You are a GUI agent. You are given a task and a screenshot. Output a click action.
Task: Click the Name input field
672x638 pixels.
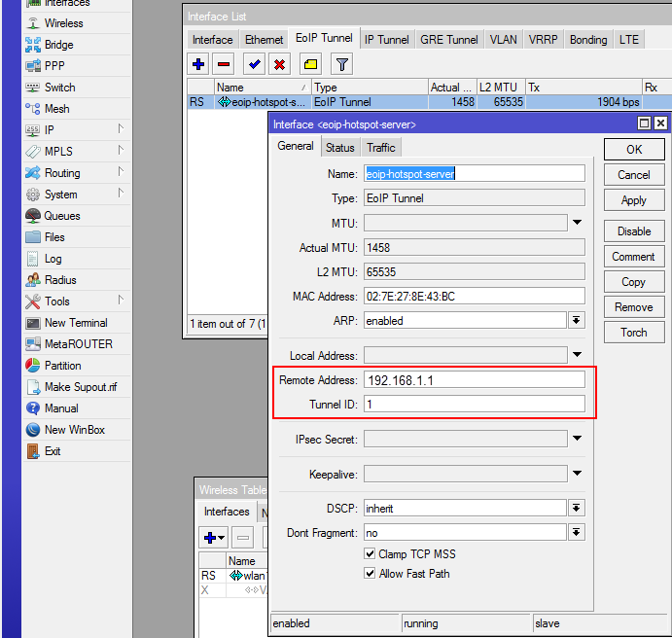coord(475,174)
